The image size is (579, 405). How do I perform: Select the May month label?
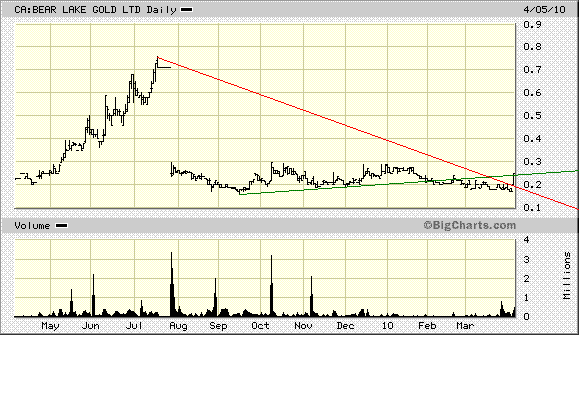click(x=50, y=326)
